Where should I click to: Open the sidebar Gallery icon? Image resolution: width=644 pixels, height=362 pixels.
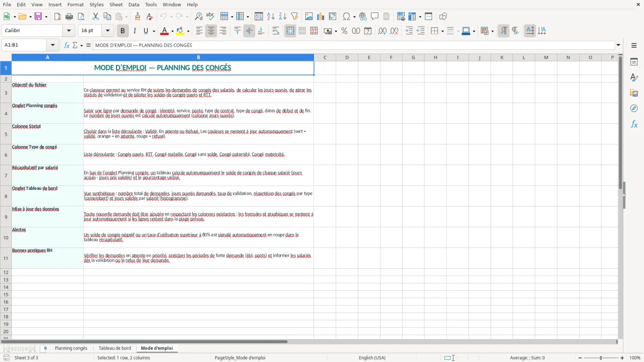(x=634, y=93)
